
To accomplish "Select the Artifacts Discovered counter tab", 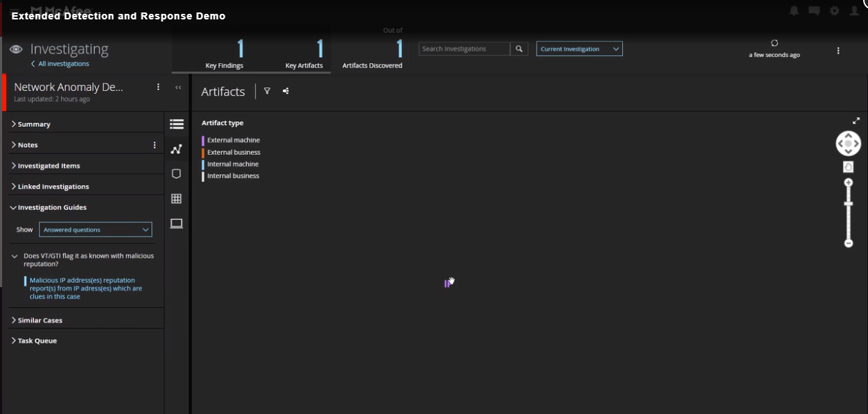I will [372, 54].
